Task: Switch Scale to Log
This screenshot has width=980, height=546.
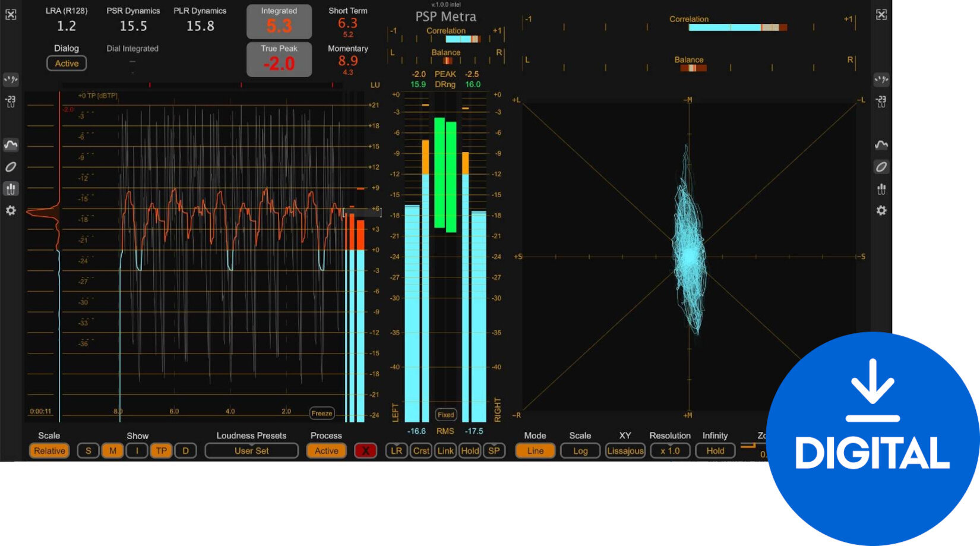Action: pyautogui.click(x=580, y=450)
